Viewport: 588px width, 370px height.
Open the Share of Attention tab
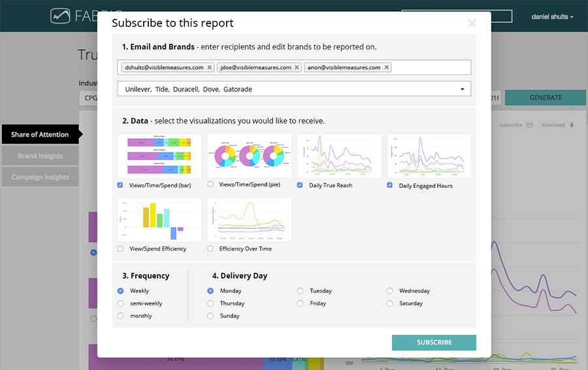[40, 134]
